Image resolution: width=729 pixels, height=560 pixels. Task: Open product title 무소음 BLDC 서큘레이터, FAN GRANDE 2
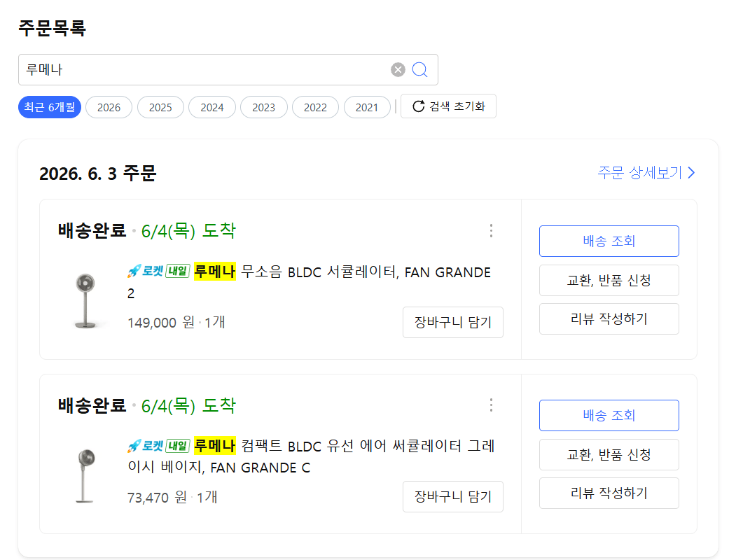pos(309,282)
